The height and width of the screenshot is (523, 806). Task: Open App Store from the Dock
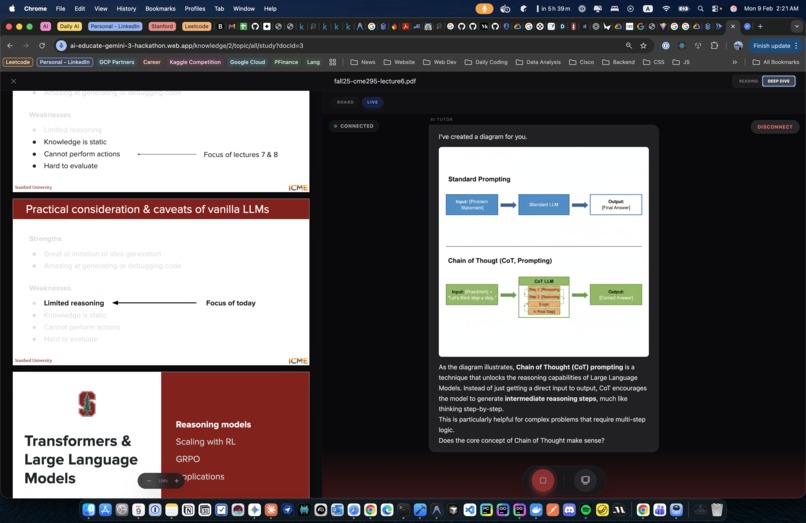[x=105, y=510]
